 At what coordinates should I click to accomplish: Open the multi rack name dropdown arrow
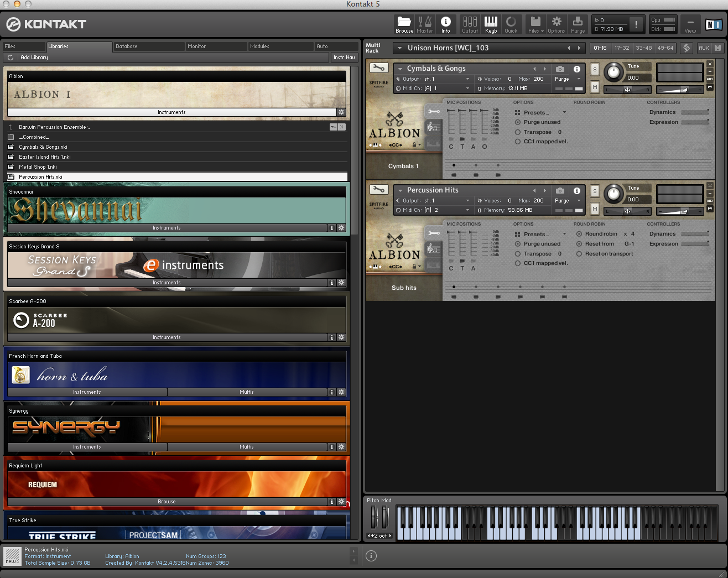pyautogui.click(x=399, y=48)
